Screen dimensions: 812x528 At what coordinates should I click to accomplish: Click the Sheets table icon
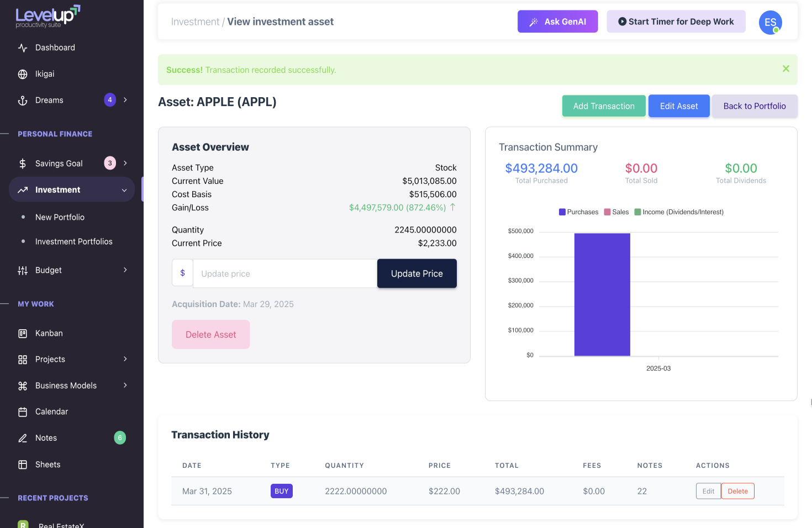(23, 465)
